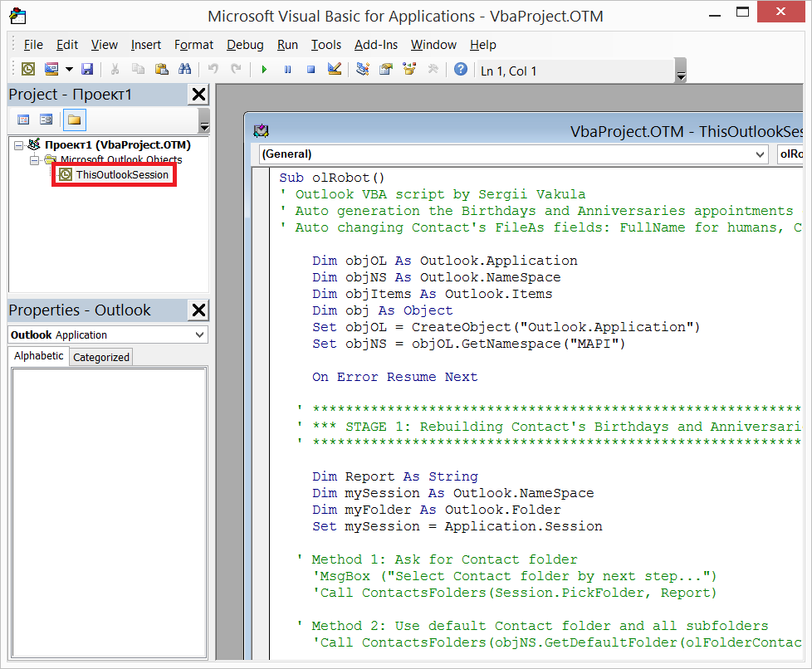812x669 pixels.
Task: Open the Debug menu
Action: [245, 45]
